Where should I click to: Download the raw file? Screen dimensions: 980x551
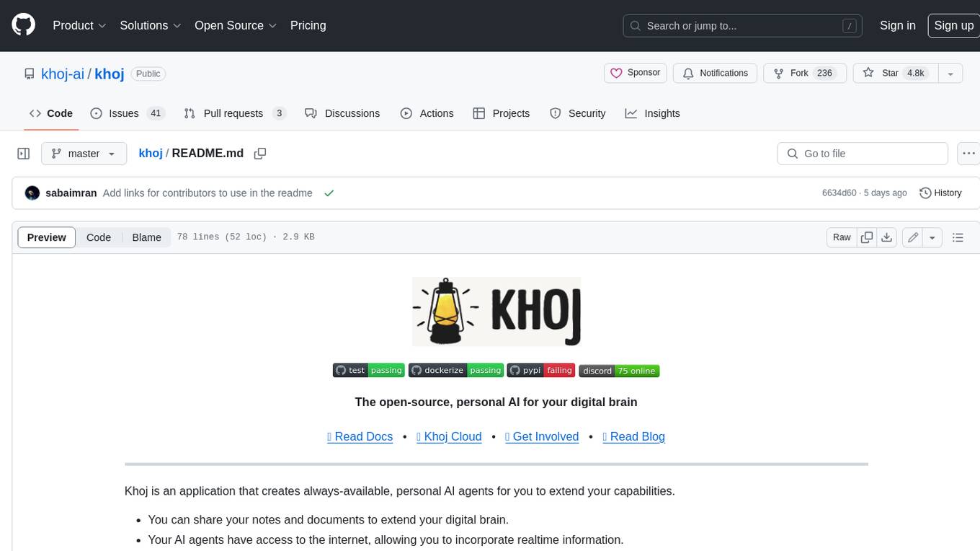pyautogui.click(x=887, y=237)
